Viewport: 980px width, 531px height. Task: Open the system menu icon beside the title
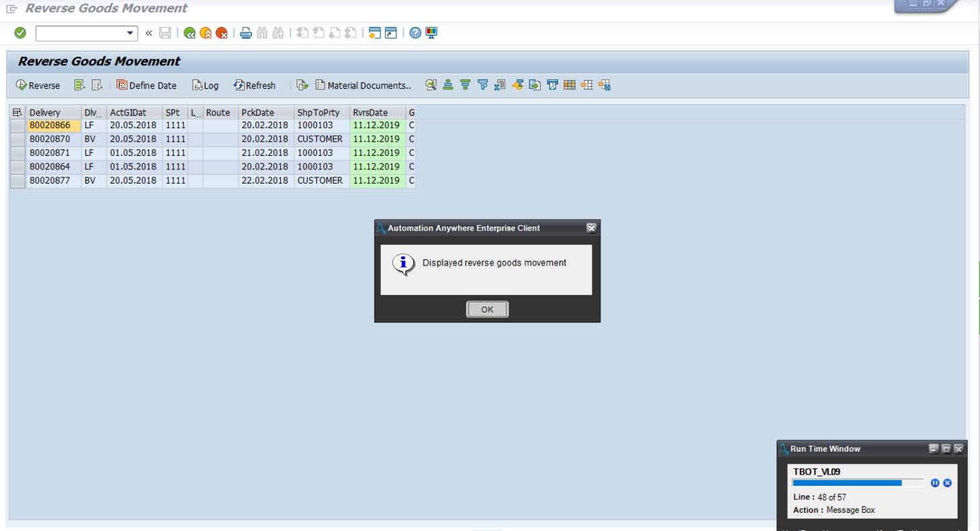pyautogui.click(x=11, y=9)
